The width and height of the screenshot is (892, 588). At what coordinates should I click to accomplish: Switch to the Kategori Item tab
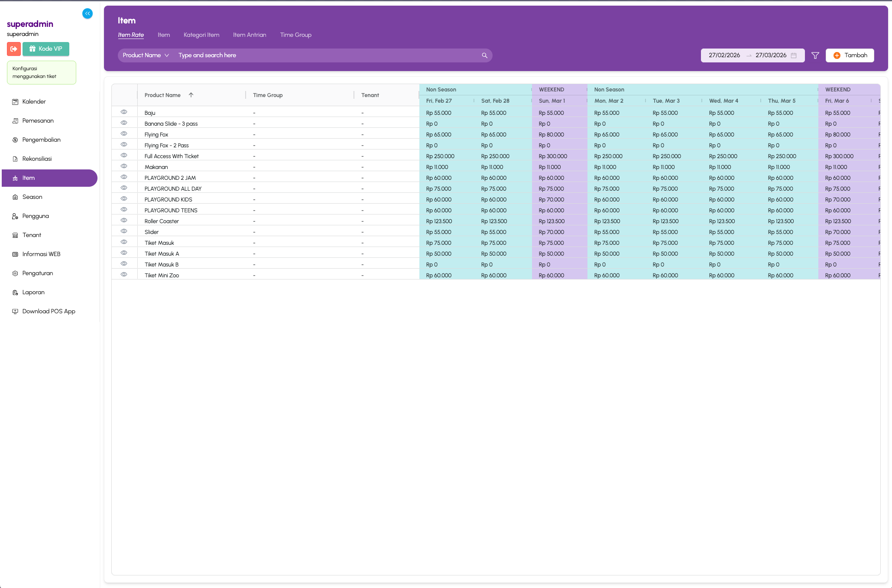point(201,35)
